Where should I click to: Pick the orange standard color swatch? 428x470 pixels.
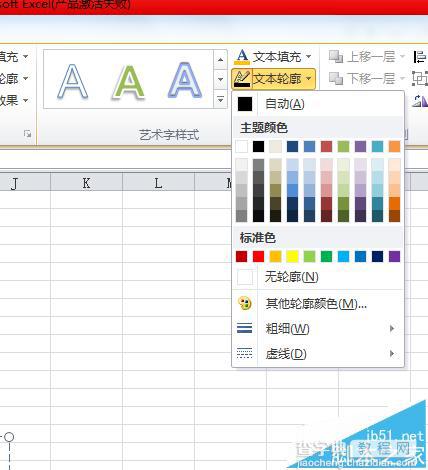click(276, 256)
